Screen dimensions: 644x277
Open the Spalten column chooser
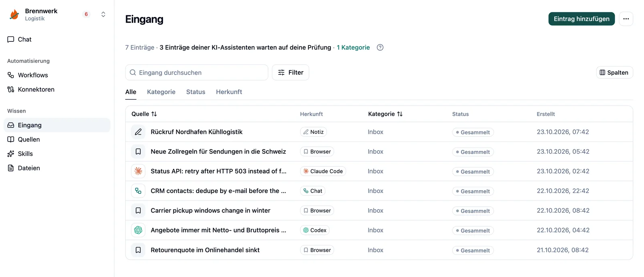(614, 72)
